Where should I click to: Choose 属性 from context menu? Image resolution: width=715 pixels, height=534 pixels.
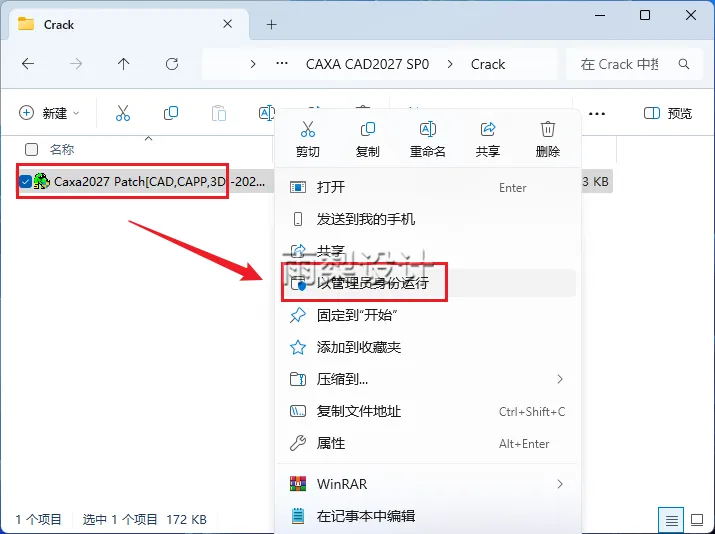[429, 443]
